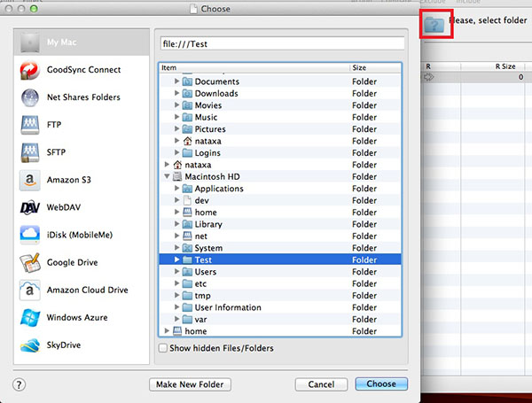This screenshot has height=403, width=532.
Task: Click the Size column header
Action: (376, 67)
